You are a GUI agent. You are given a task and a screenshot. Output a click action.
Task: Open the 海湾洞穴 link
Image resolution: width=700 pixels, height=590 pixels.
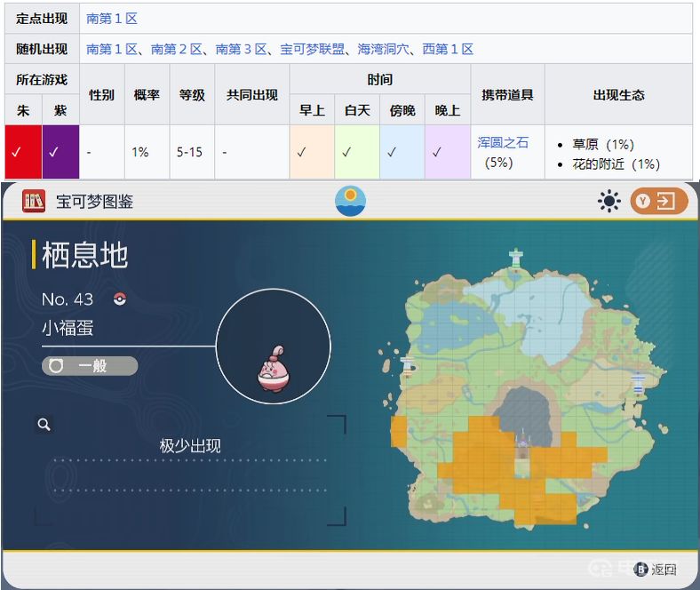click(384, 49)
